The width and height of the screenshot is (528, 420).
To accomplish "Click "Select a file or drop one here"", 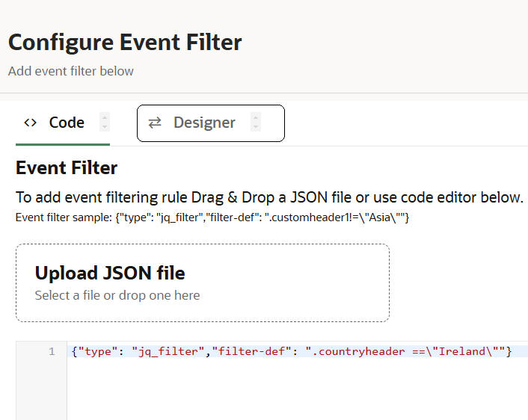I will point(117,295).
